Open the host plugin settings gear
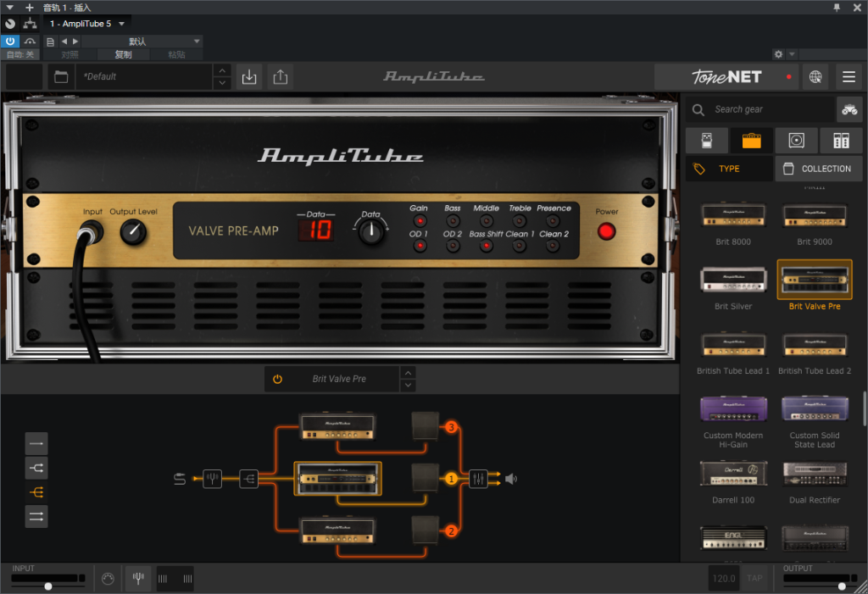This screenshot has width=868, height=594. (x=778, y=54)
